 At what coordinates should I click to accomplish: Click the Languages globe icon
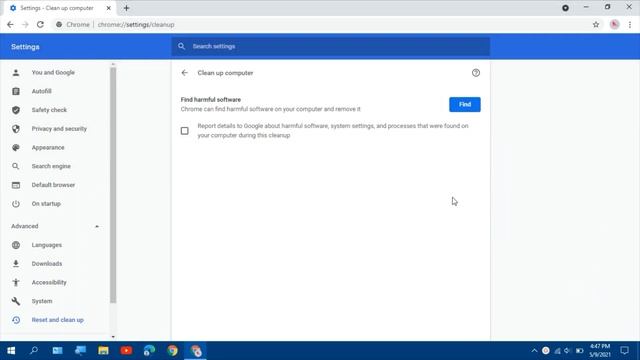16,245
